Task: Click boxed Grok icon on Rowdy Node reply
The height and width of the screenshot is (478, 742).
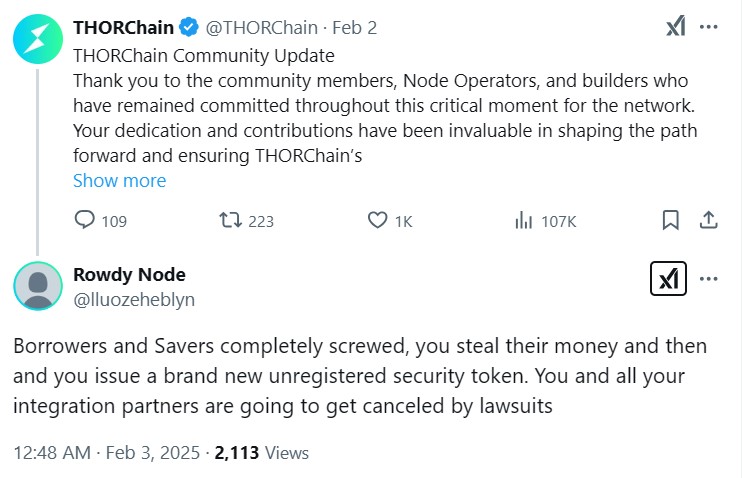Action: pos(668,279)
